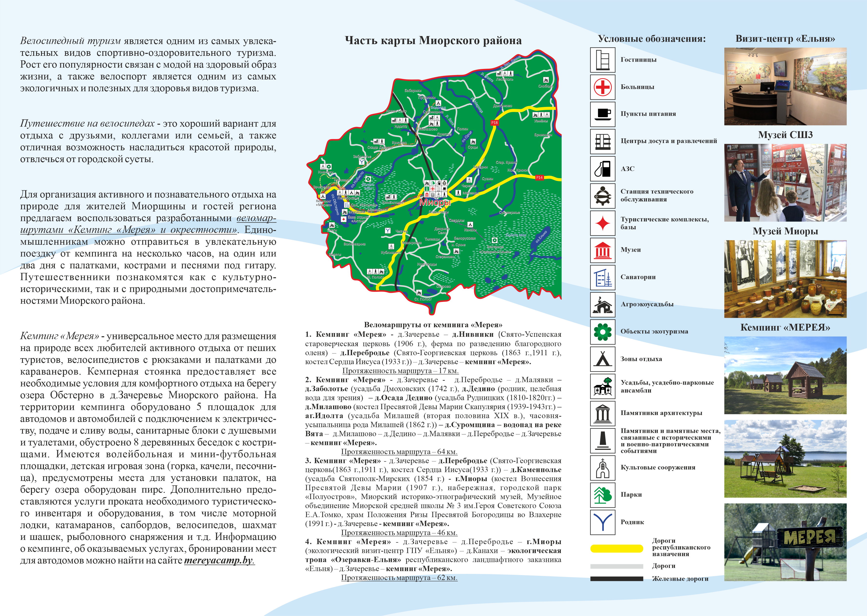Click the "Слобода" village label on map
Image resolution: width=867 pixels, height=616 pixels.
(546, 86)
